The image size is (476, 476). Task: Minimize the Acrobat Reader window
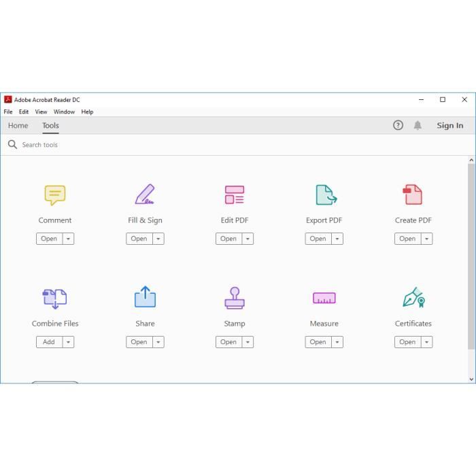[422, 99]
